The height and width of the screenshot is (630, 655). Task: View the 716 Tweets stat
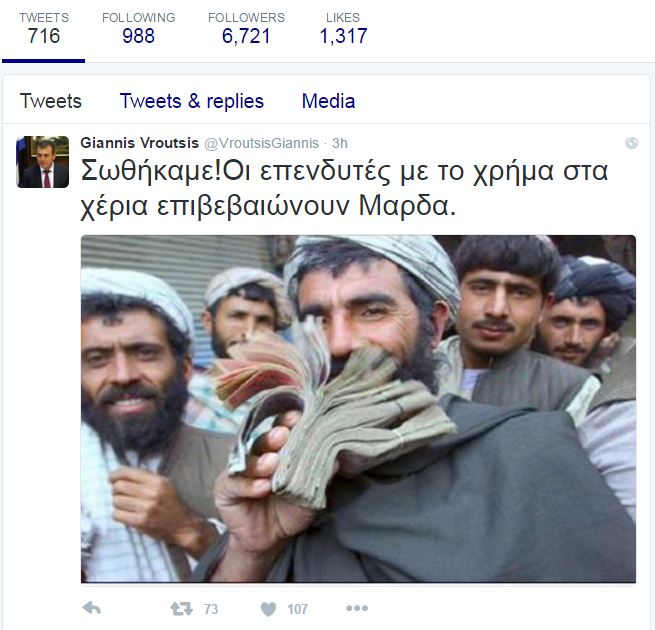tap(44, 28)
